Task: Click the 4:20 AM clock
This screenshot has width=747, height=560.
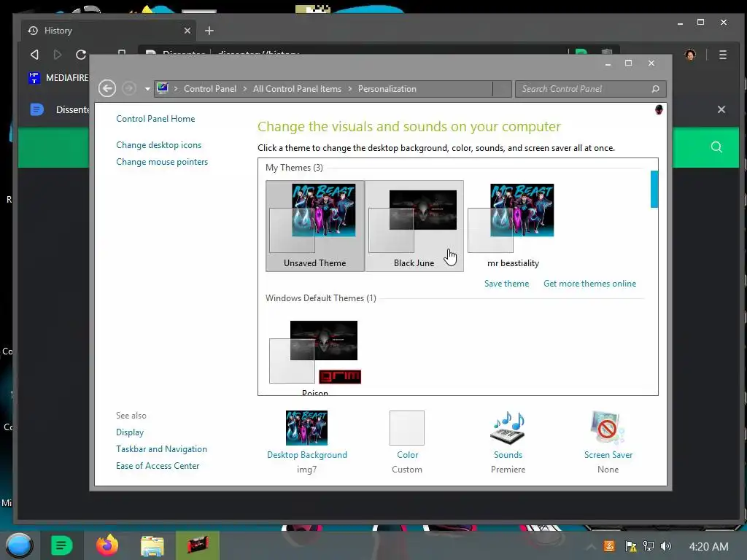Action: (x=708, y=547)
